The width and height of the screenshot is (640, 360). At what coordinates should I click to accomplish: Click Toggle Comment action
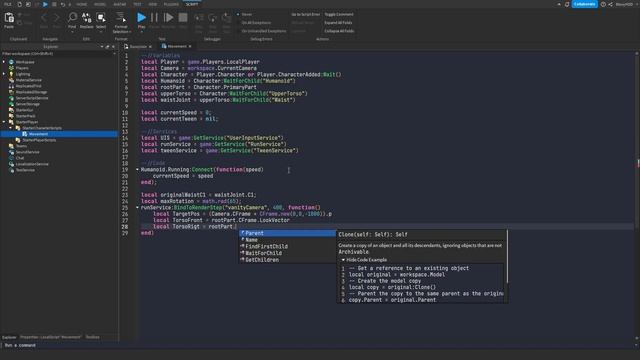[x=339, y=14]
